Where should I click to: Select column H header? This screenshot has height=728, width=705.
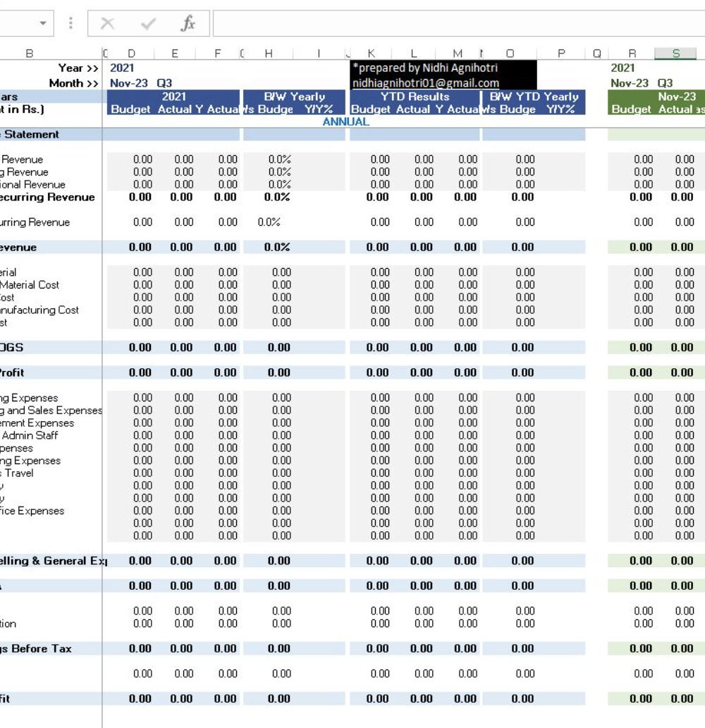pos(269,54)
